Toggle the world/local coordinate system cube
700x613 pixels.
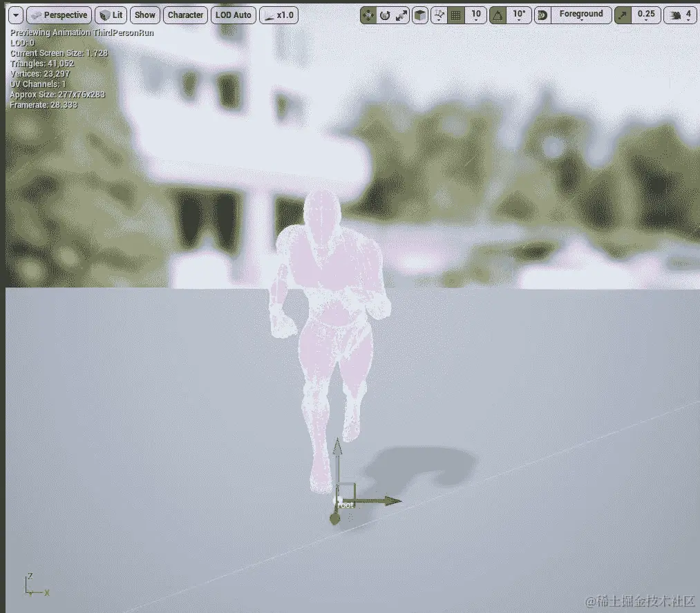(419, 16)
